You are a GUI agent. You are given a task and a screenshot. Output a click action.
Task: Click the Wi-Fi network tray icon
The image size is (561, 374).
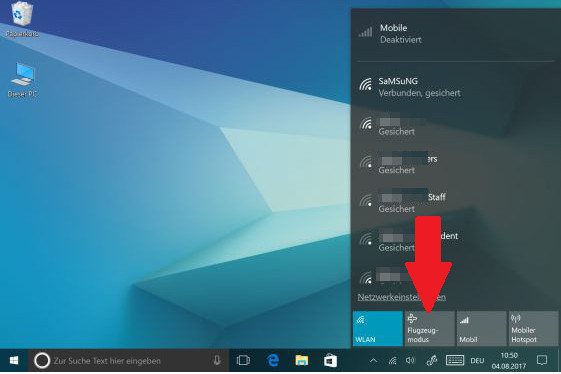[x=392, y=360]
